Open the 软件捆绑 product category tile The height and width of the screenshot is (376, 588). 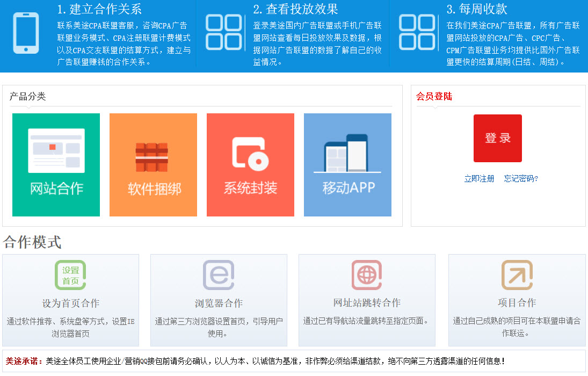(x=153, y=165)
